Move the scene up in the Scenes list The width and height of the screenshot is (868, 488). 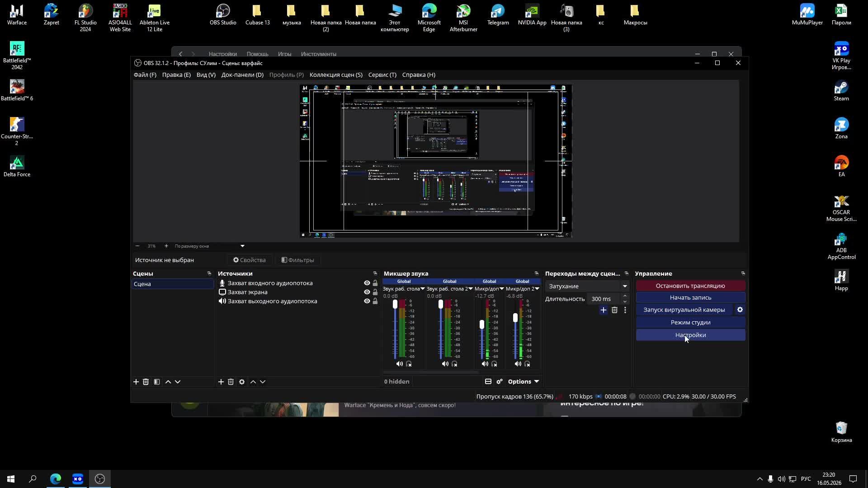pos(168,382)
